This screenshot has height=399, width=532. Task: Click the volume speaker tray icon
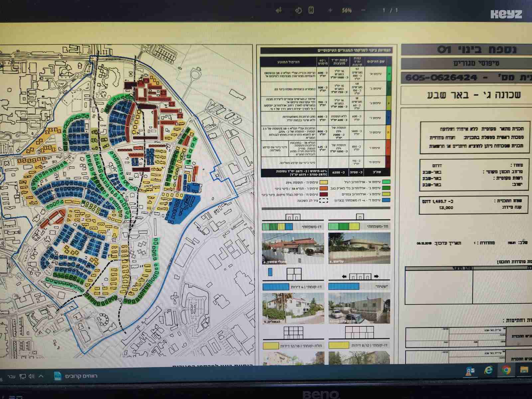click(32, 376)
